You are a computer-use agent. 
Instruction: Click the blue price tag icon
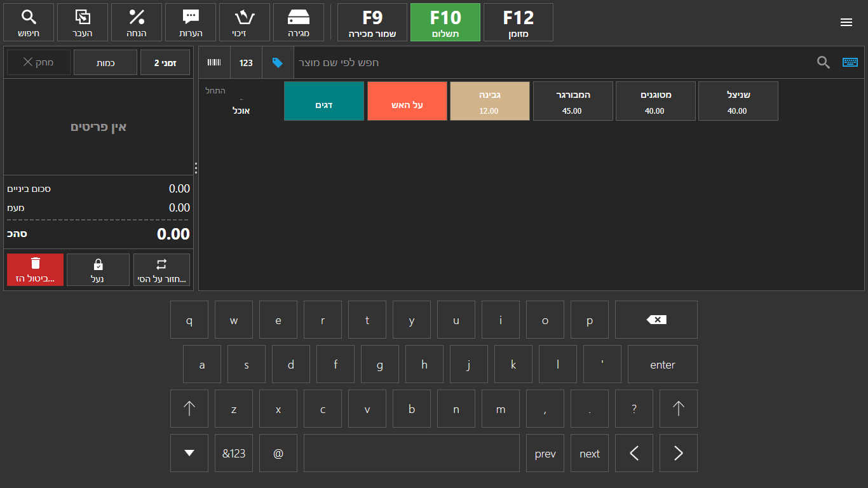point(278,62)
